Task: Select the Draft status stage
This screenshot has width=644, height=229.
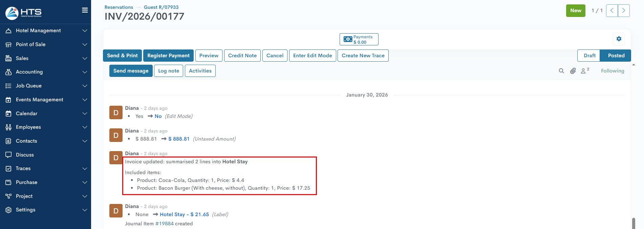Action: coord(589,56)
